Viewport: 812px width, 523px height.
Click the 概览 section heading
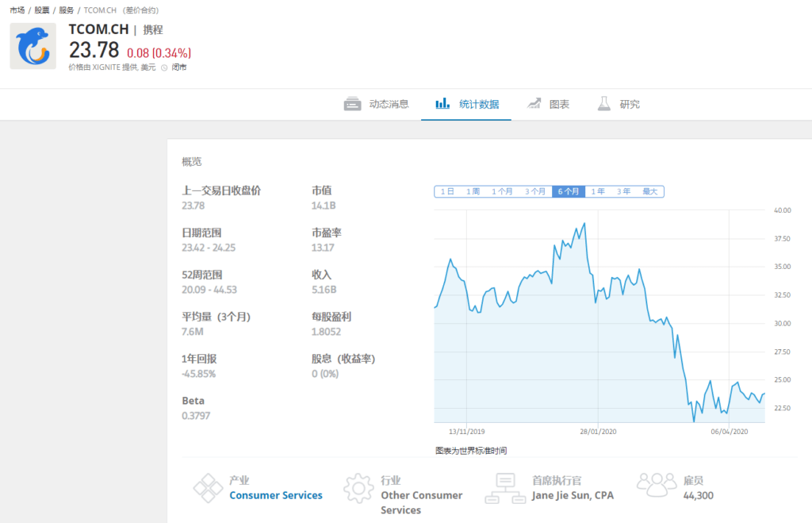(x=192, y=162)
